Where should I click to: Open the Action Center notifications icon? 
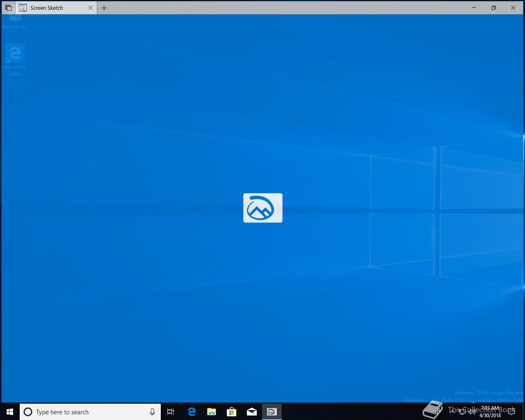(511, 412)
